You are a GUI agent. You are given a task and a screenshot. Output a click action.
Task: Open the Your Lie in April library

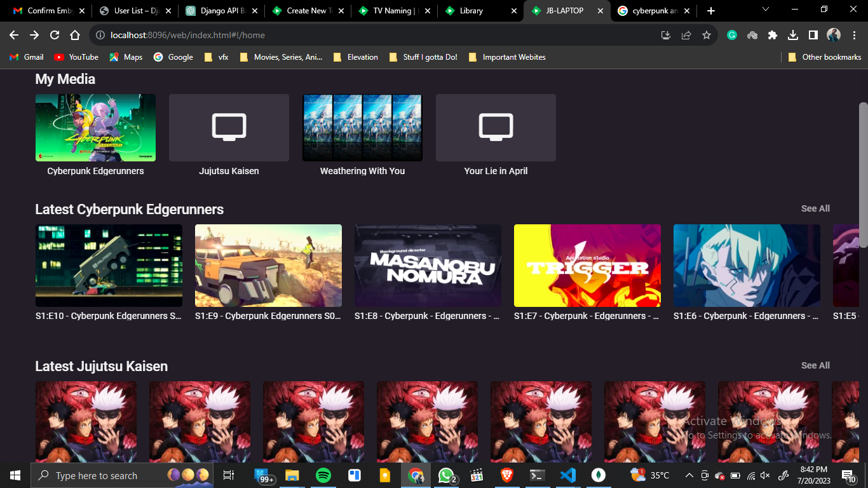[496, 128]
